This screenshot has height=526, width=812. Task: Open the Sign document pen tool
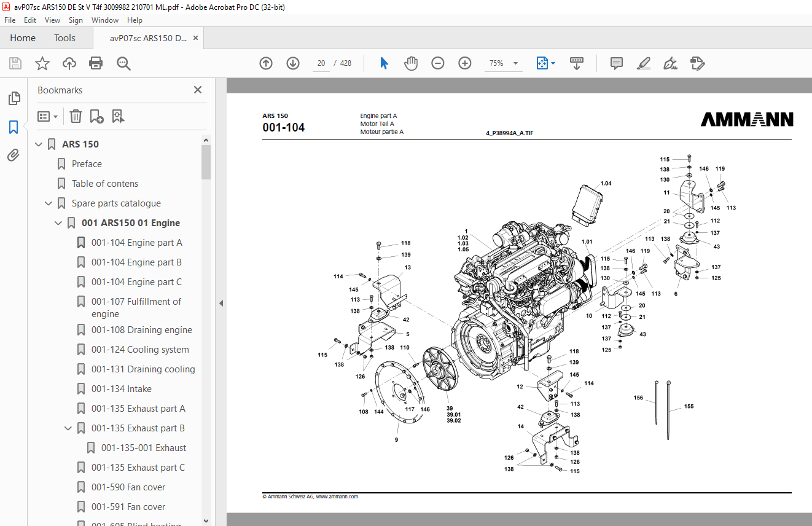tap(670, 63)
